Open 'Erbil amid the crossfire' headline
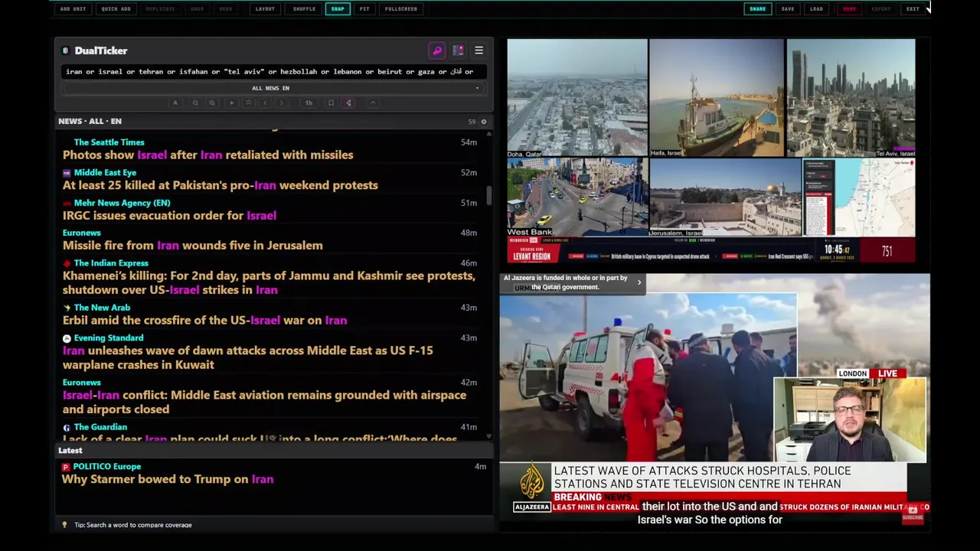 click(x=204, y=321)
